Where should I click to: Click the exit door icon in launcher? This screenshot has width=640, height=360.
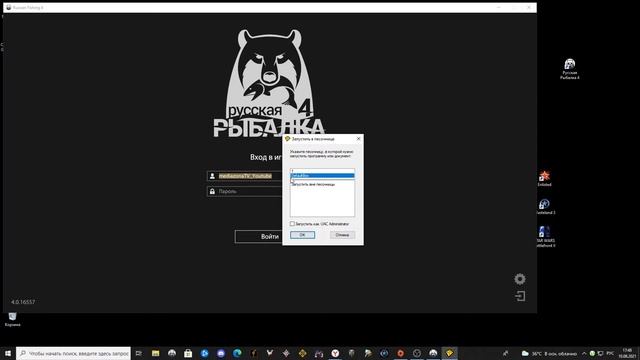pos(520,296)
